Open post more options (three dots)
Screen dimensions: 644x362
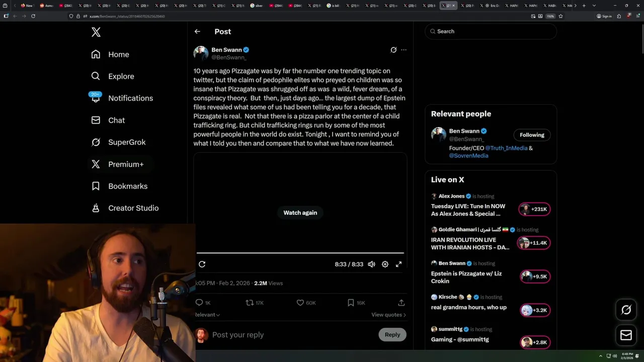point(404,50)
